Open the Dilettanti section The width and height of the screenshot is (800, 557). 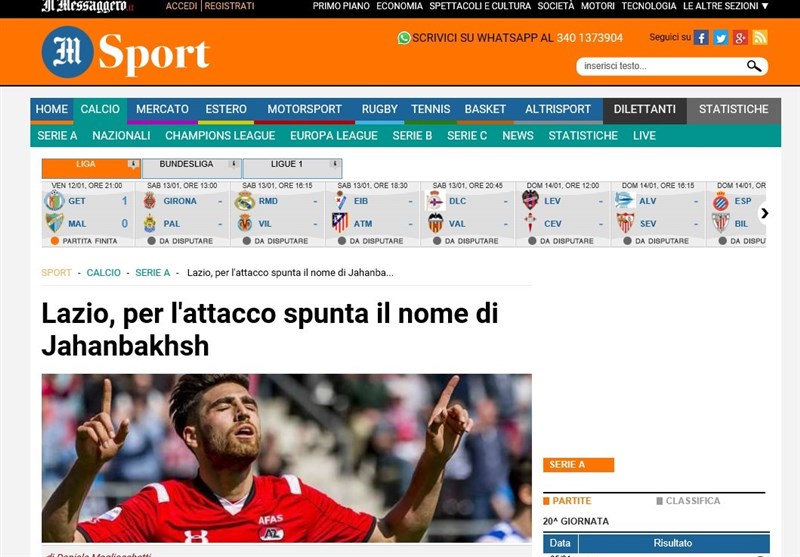pyautogui.click(x=644, y=109)
